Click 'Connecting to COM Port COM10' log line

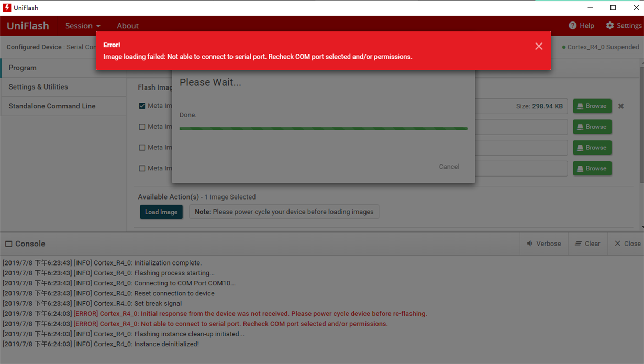[x=119, y=283]
